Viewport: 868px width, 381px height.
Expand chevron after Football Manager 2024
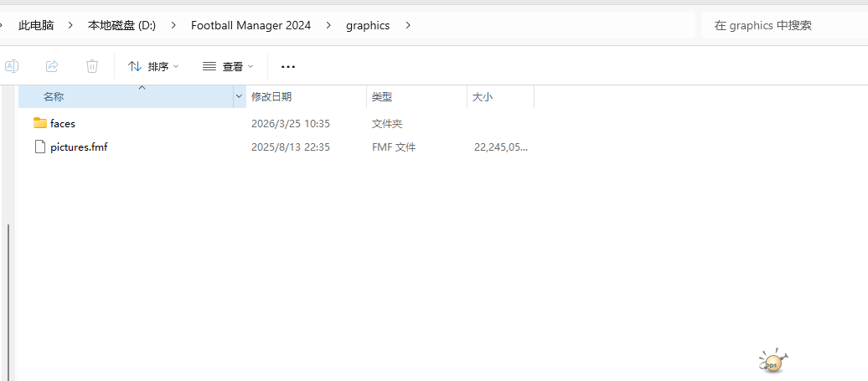[x=328, y=25]
